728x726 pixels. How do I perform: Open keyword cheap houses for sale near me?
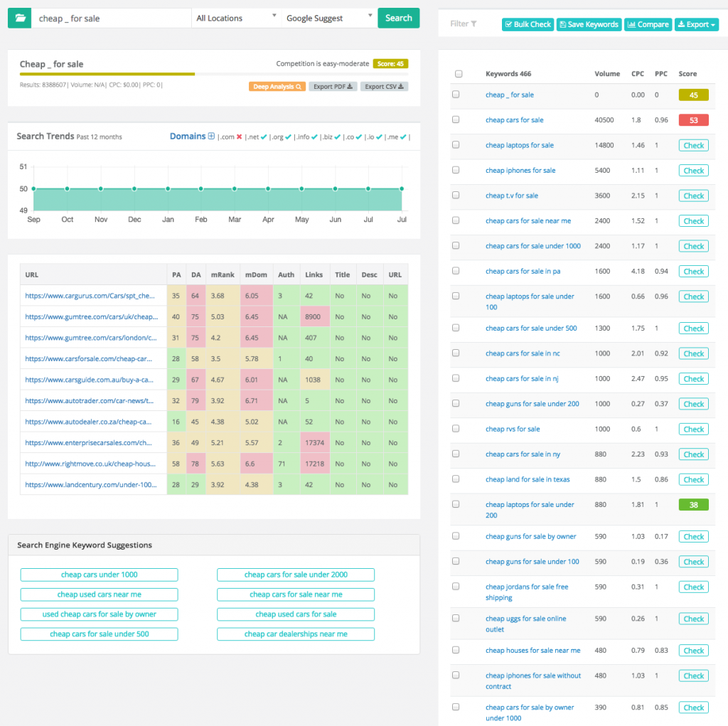pyautogui.click(x=533, y=651)
